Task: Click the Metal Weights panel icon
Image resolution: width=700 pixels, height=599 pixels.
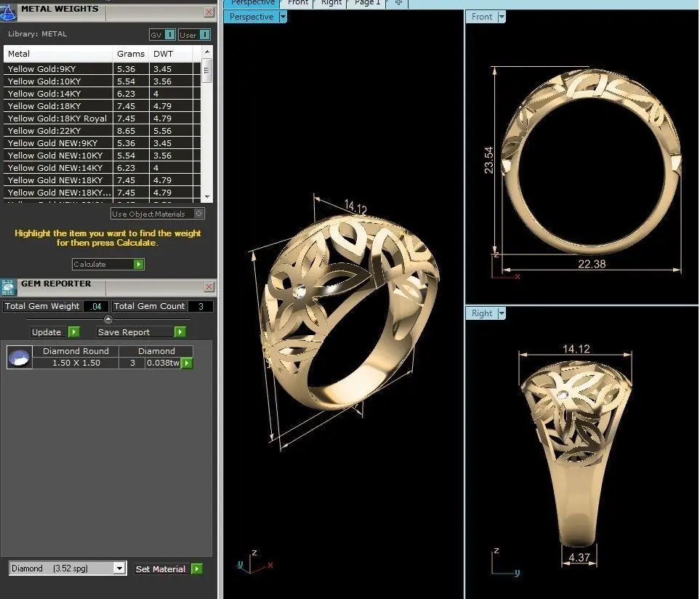Action: (x=8, y=12)
